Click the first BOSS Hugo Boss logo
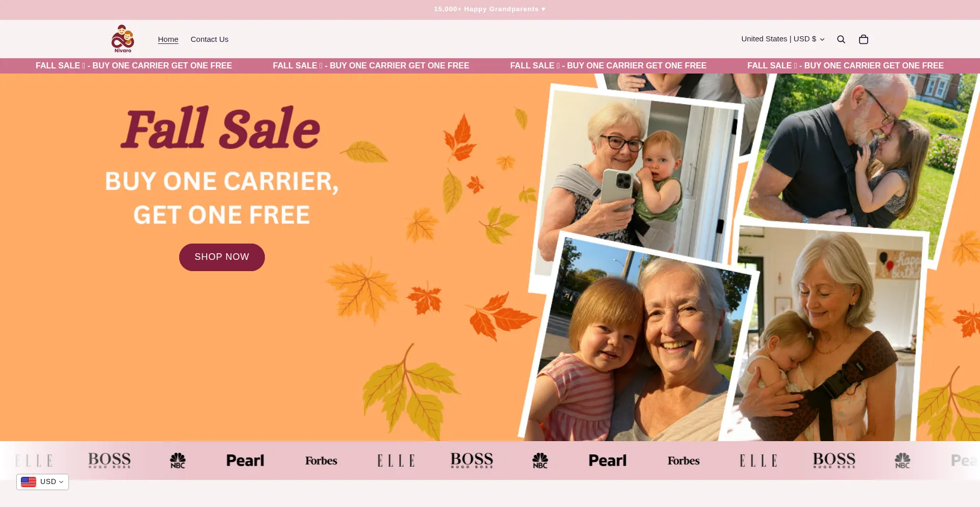This screenshot has width=980, height=507. point(109,460)
